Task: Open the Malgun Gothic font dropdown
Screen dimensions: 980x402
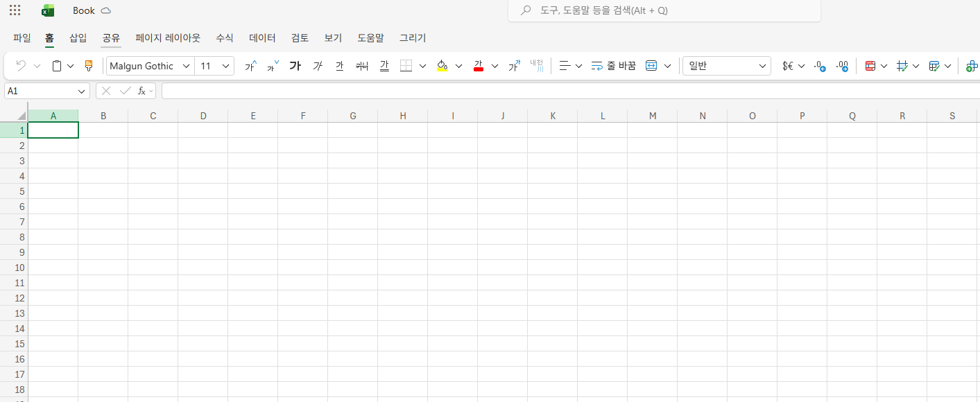Action: (x=186, y=66)
